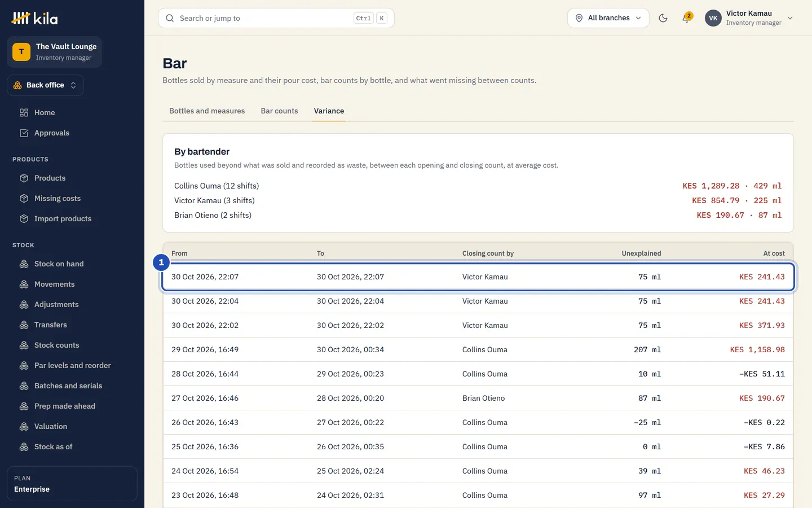Click the Par levels and reorder icon
812x508 pixels.
coord(24,365)
